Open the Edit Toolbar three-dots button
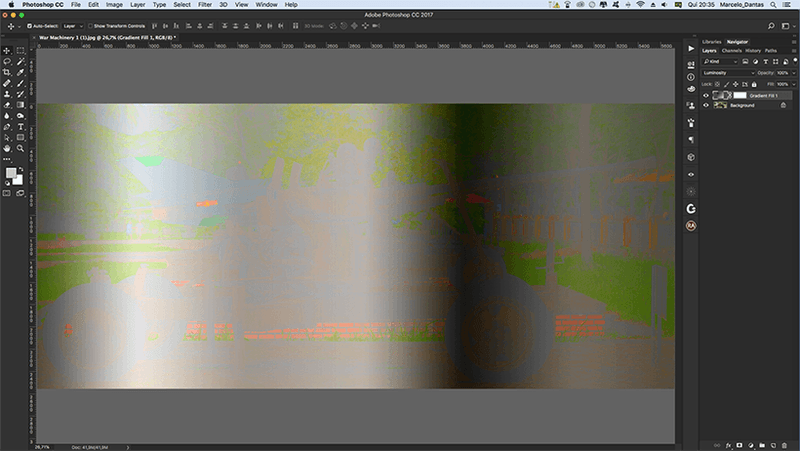800x451 pixels. [x=7, y=159]
